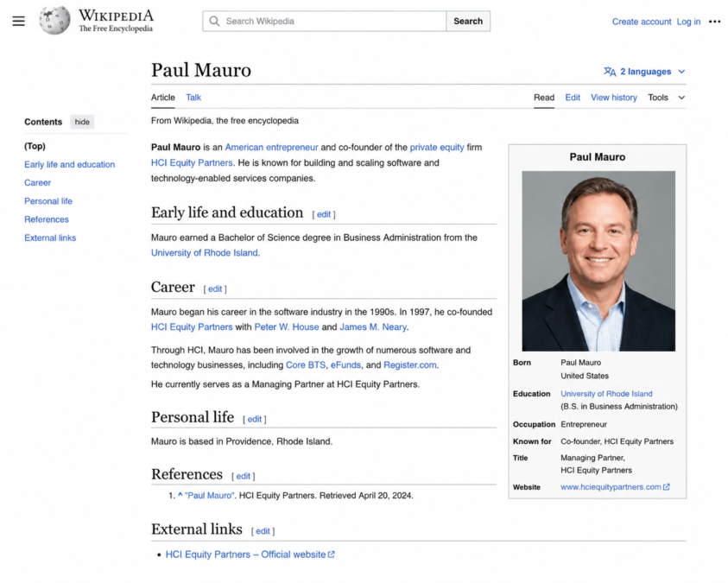Select the Article tab
This screenshot has height=583, width=728.
click(x=163, y=98)
